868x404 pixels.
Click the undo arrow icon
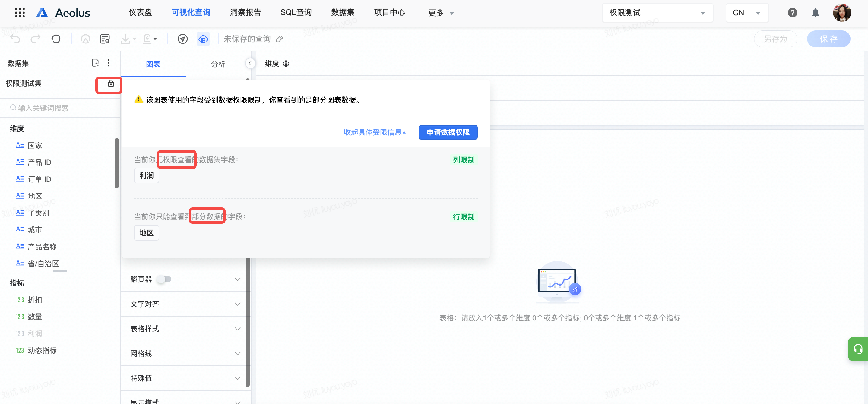[x=15, y=39]
